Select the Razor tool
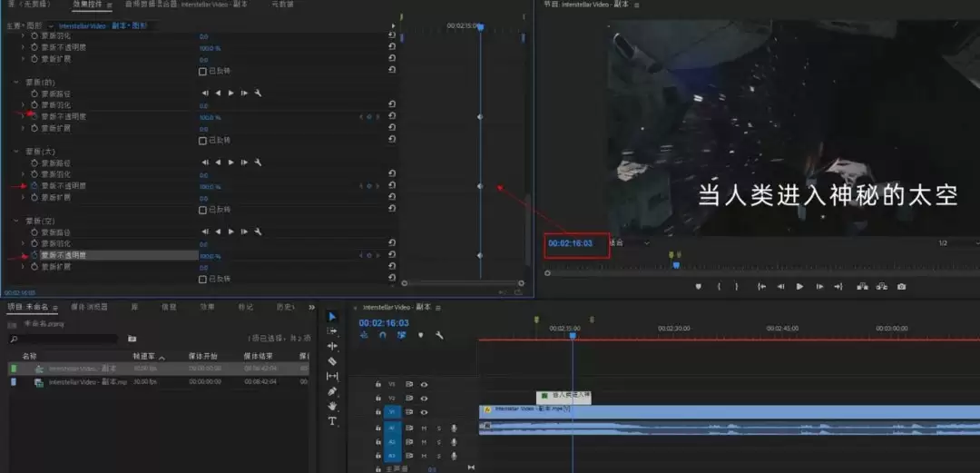This screenshot has height=473, width=980. (332, 361)
